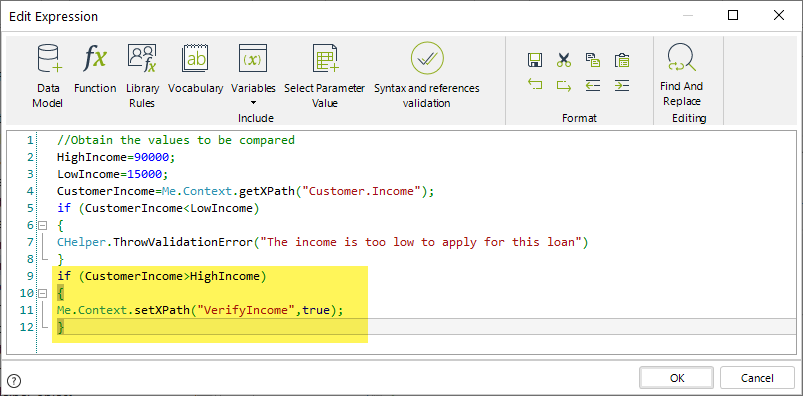Increase indent of the code
Viewport: 803px width, 396px height.
tap(622, 85)
